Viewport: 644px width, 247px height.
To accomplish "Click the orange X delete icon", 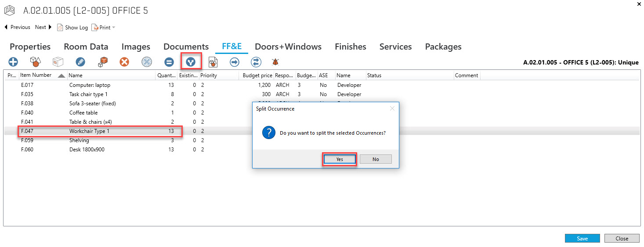I will coord(125,62).
